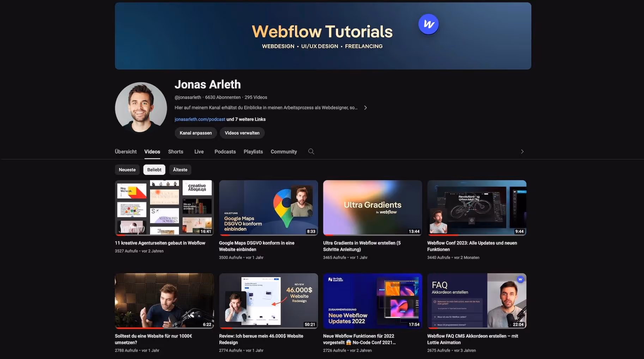Viewport: 644px width, 359px height.
Task: Click the Kanal anpassen button
Action: tap(196, 133)
